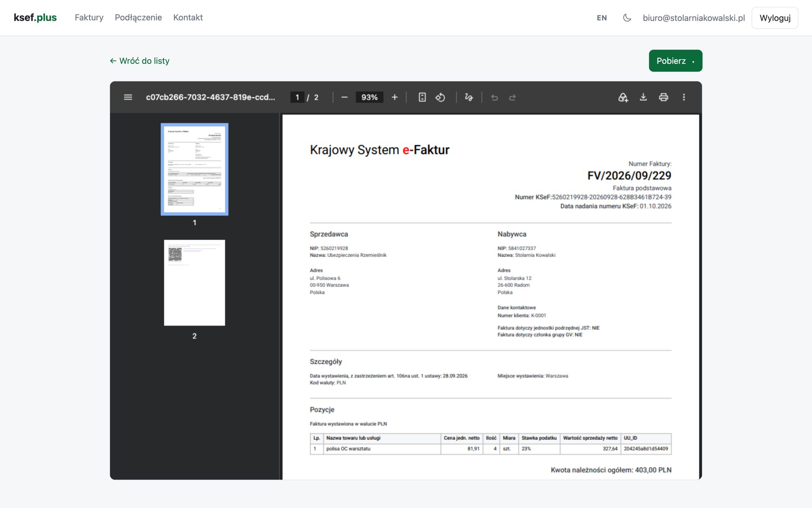Open the PDF viewer more actions menu
Image resolution: width=812 pixels, height=508 pixels.
[684, 97]
